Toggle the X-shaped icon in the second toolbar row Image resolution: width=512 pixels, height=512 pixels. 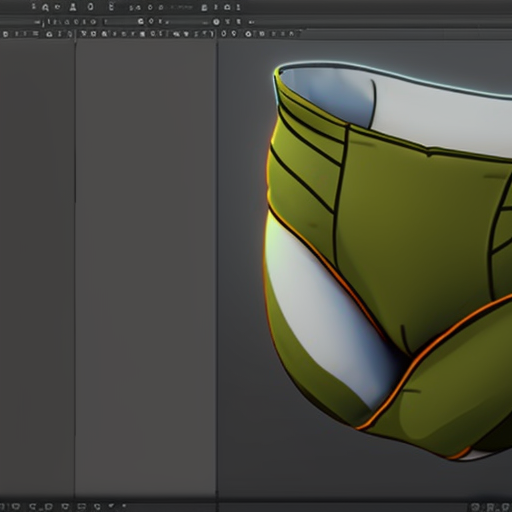point(228,22)
